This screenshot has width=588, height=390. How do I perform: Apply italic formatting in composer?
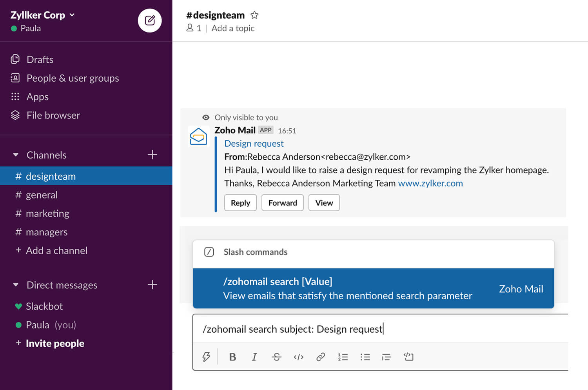(x=254, y=357)
